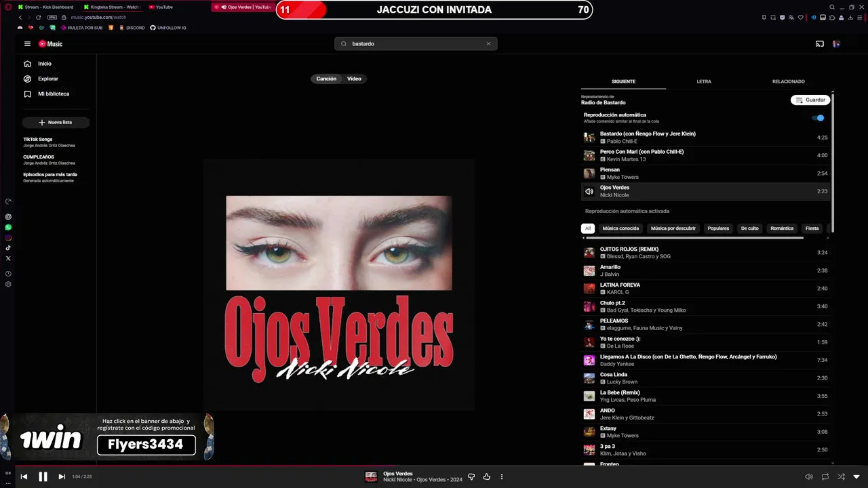Dislike Ojos Verdes with thumbs down
This screenshot has width=868, height=488.
[x=471, y=477]
